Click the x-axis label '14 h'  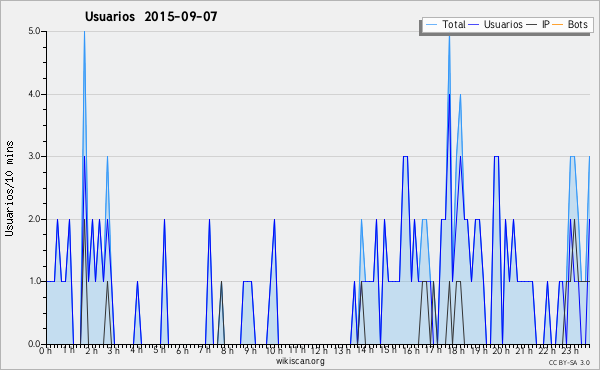coord(364,350)
